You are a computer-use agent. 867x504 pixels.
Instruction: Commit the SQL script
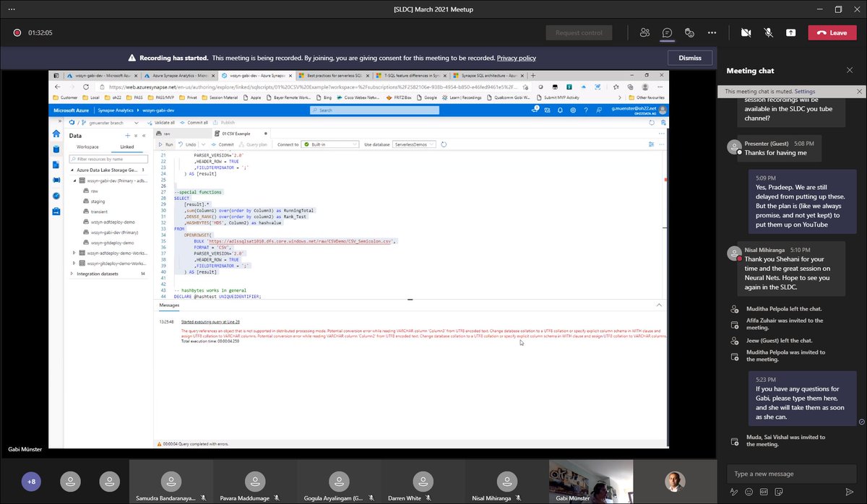[x=222, y=144]
